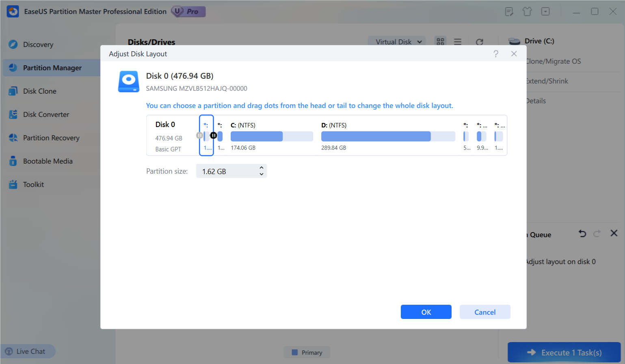
Task: Maximize the EaseUS window
Action: (595, 11)
